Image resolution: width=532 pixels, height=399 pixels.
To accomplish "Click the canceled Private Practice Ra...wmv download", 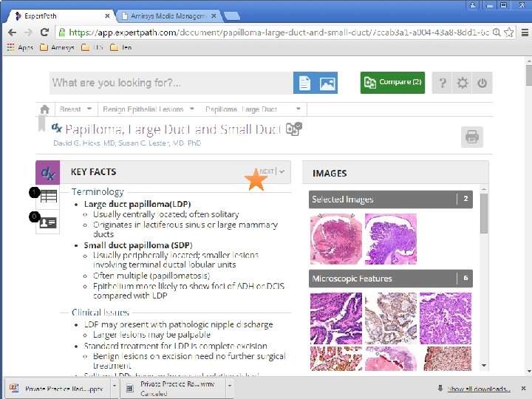I will [x=173, y=389].
